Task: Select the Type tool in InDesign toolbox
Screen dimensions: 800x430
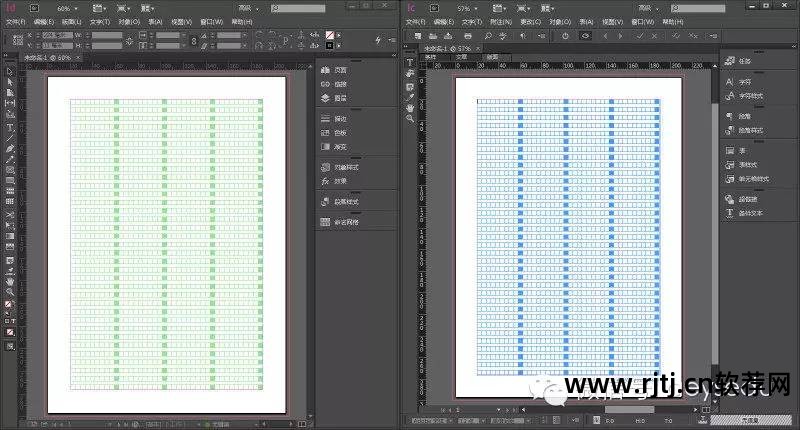Action: 10,128
